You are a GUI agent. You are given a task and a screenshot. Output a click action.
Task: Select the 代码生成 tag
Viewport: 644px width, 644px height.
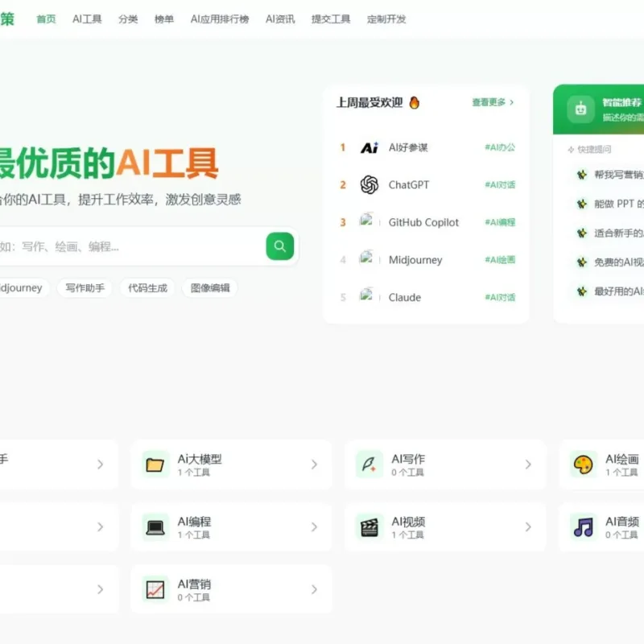tap(147, 288)
